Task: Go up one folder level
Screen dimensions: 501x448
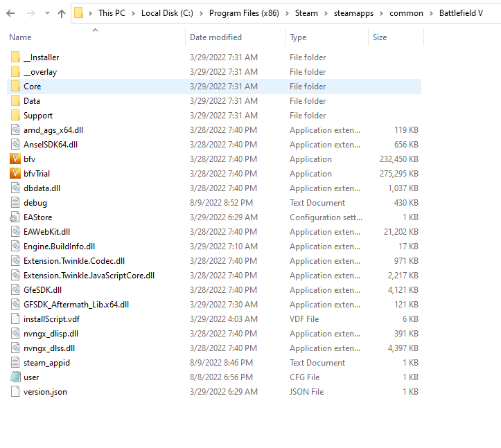Action: point(62,13)
